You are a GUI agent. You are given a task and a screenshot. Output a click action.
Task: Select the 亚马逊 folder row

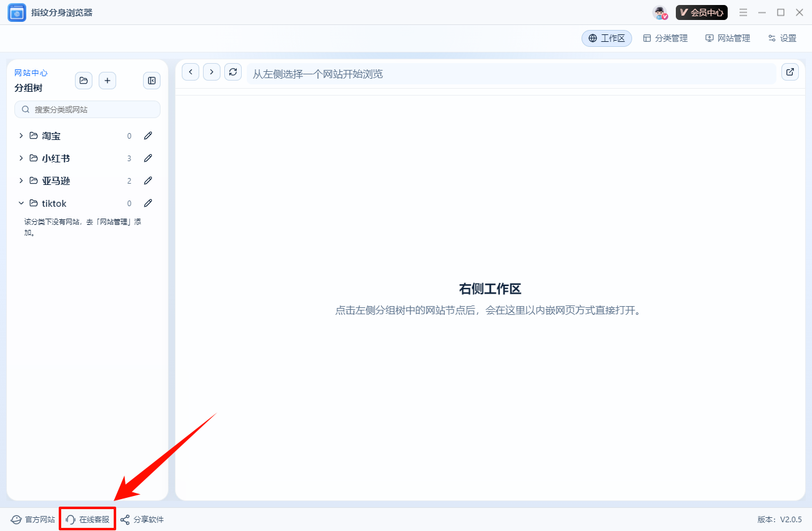87,181
